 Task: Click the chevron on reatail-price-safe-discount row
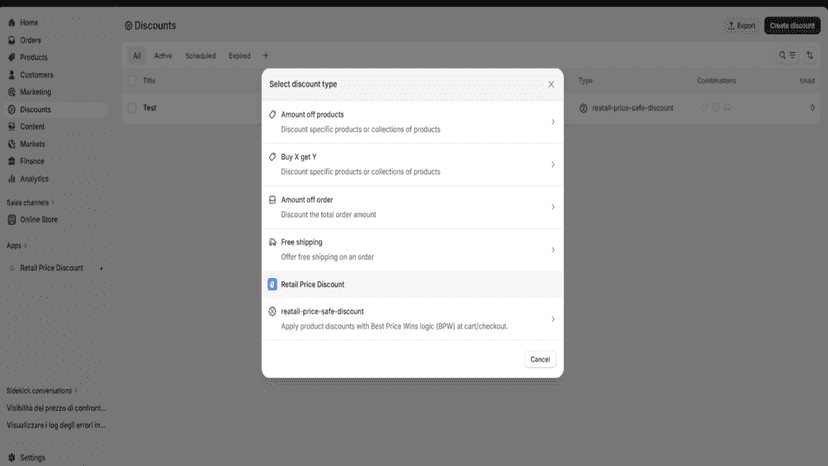[553, 319]
